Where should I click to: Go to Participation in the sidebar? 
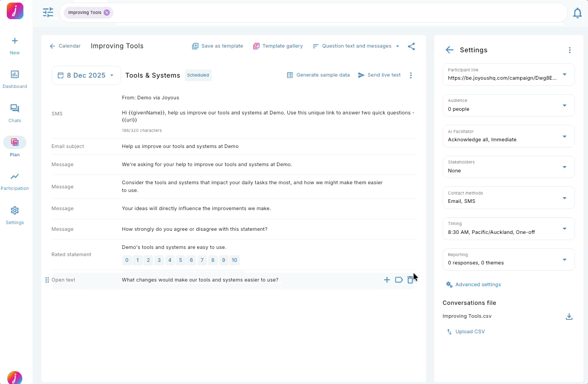[14, 181]
